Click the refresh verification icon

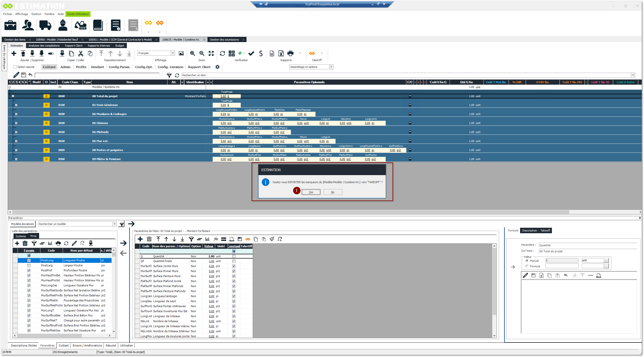pos(222,53)
